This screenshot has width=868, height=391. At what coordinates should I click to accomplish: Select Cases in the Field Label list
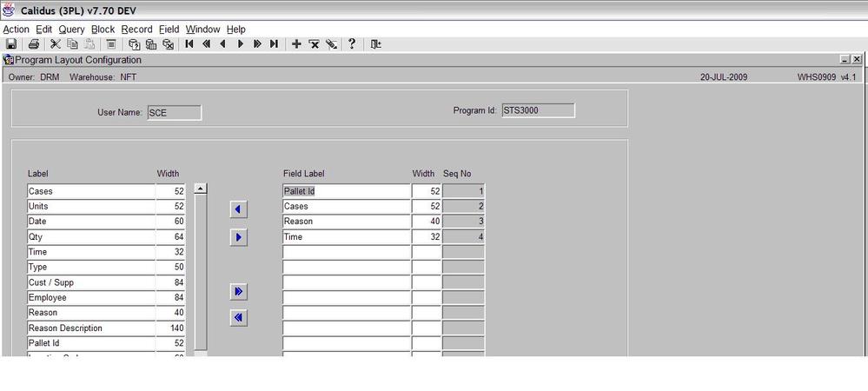pyautogui.click(x=347, y=207)
